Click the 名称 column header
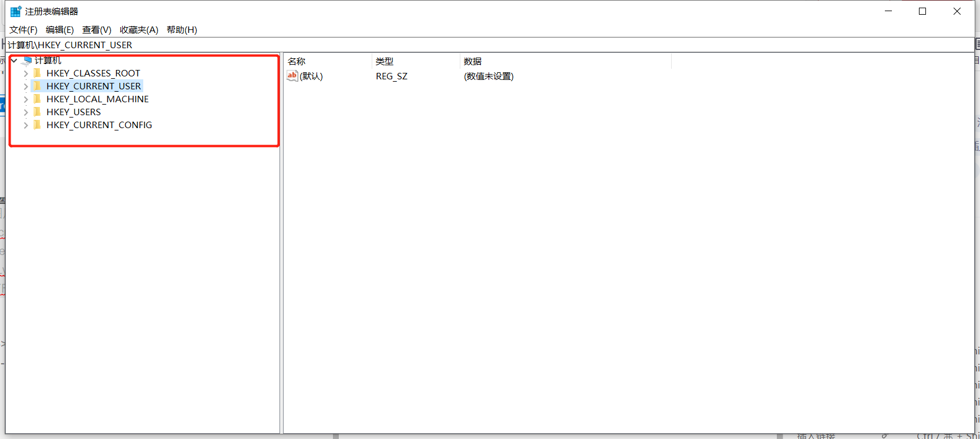 pyautogui.click(x=328, y=61)
